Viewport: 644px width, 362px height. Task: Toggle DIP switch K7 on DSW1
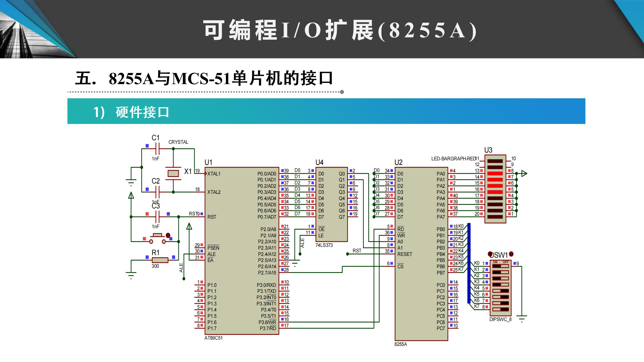(x=501, y=309)
